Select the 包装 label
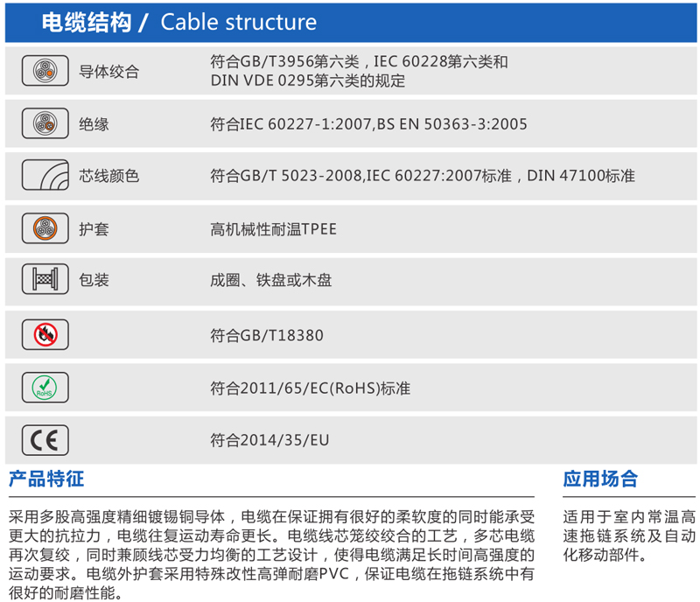This screenshot has width=700, height=602. point(94,281)
